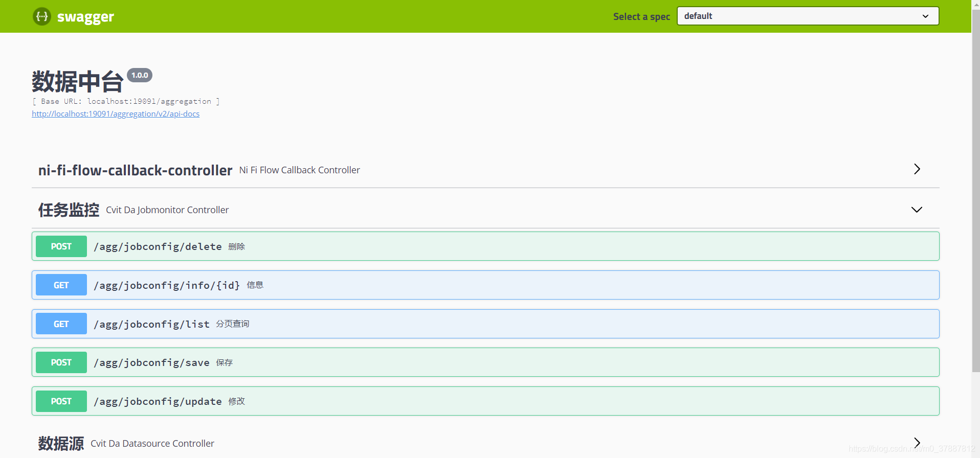Open POST /agg/jobconfig/update operation
The width and height of the screenshot is (980, 458).
(485, 401)
